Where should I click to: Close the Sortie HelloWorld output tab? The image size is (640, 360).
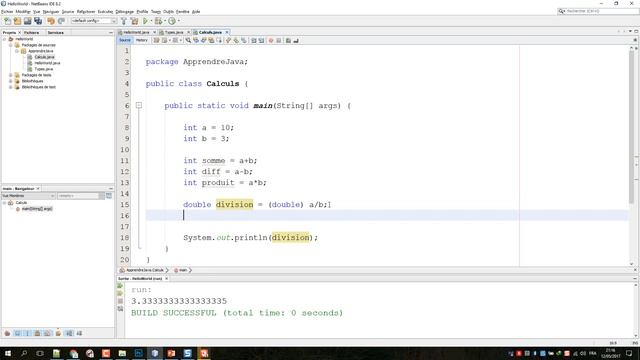coord(167,279)
